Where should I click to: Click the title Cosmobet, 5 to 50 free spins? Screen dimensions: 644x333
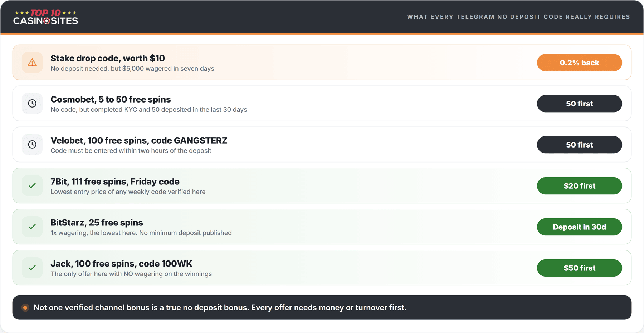coord(111,99)
